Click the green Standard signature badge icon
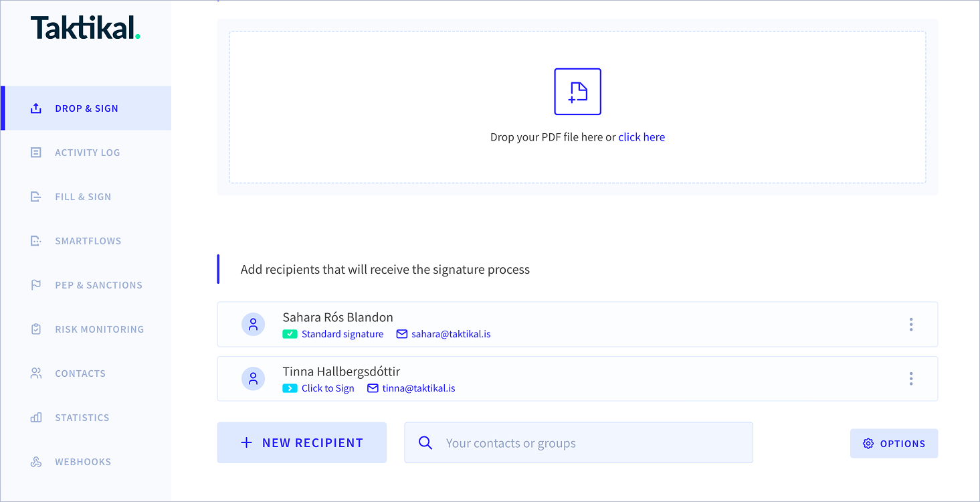Image resolution: width=980 pixels, height=502 pixels. click(x=290, y=334)
